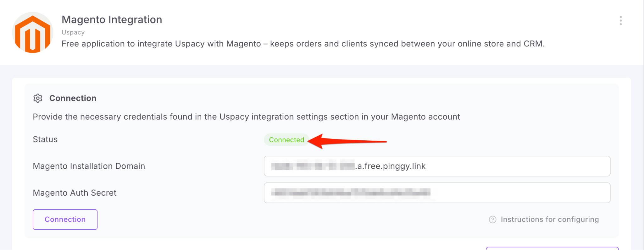
Task: Focus the Magento Installation Domain field
Action: pos(503,166)
